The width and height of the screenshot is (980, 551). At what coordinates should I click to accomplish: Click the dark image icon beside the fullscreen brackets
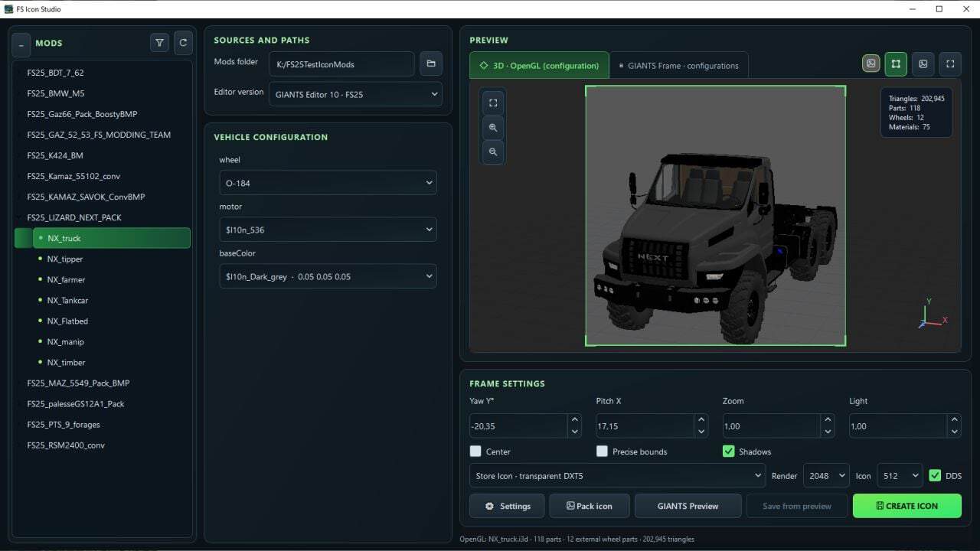[x=923, y=64]
